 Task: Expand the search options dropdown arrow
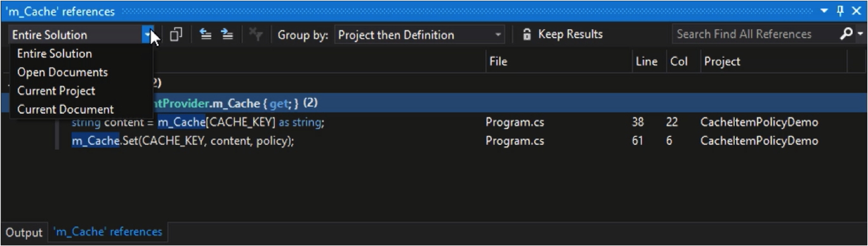coord(860,34)
